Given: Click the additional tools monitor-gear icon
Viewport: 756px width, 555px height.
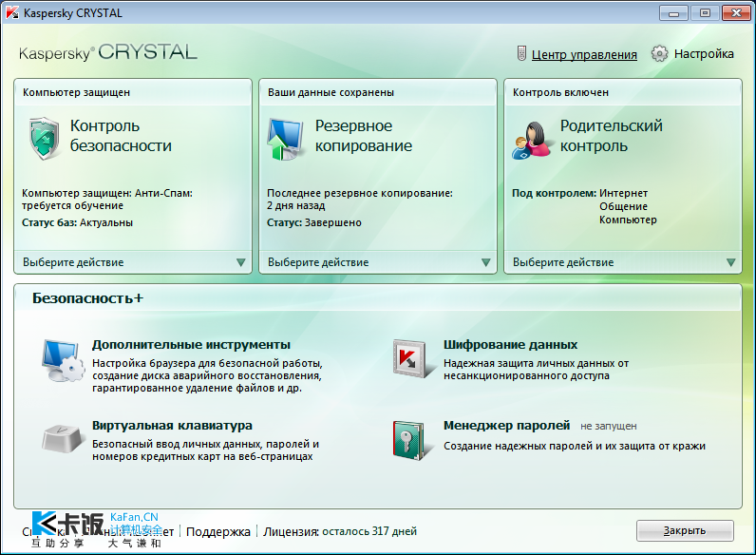Looking at the screenshot, I should 64,361.
